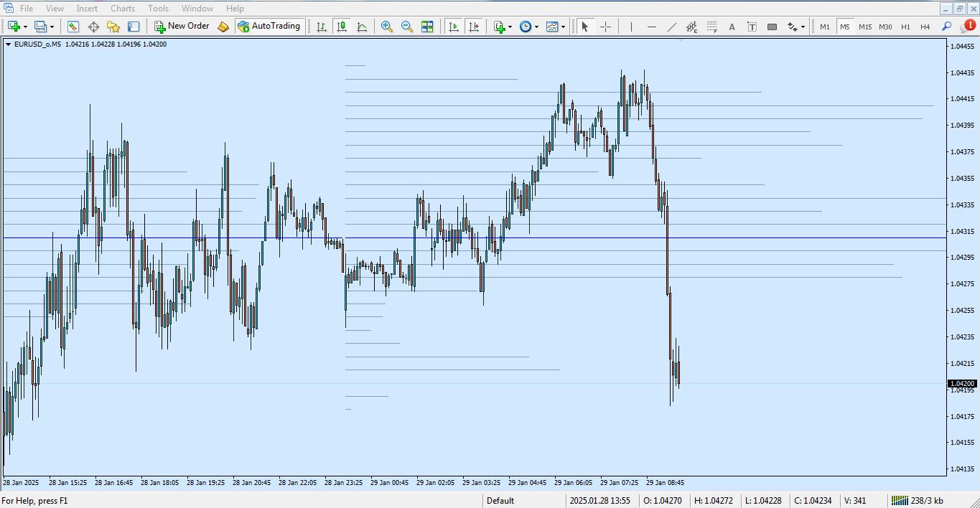Screen dimensions: 980x508
Task: Select the active M5 timeframe button
Action: pyautogui.click(x=845, y=27)
